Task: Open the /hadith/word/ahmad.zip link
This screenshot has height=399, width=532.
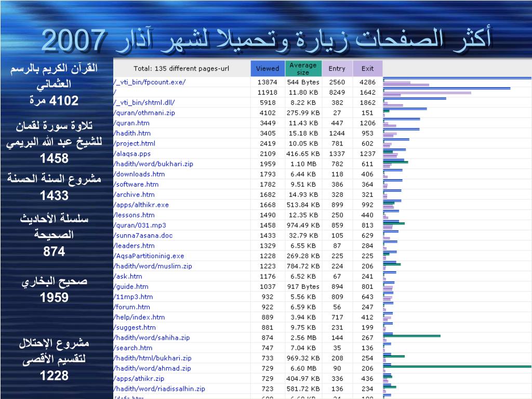Action: click(x=152, y=368)
